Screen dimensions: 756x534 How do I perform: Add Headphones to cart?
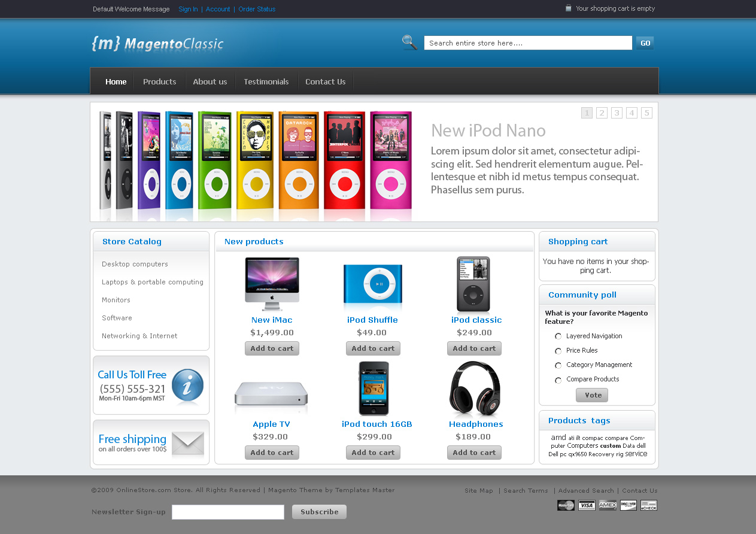[474, 453]
